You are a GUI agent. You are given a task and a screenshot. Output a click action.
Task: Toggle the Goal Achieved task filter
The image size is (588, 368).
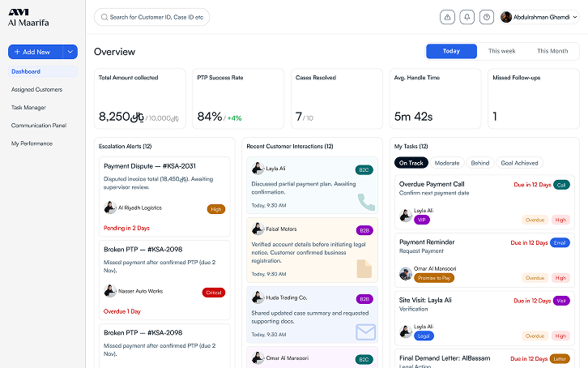pos(519,163)
